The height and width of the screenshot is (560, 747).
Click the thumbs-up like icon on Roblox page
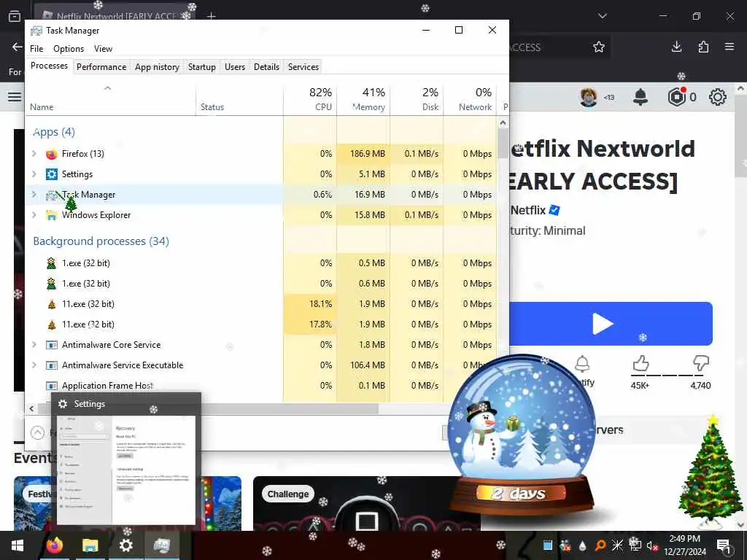tap(640, 363)
